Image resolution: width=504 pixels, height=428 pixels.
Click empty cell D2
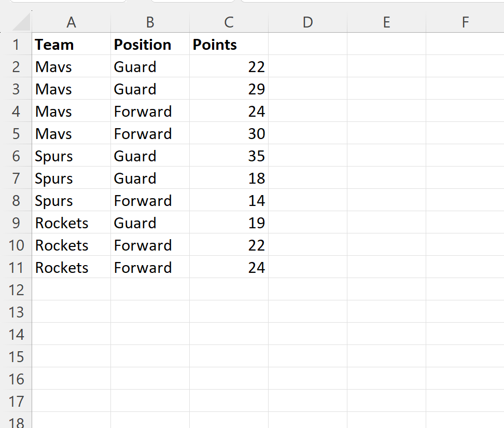307,67
